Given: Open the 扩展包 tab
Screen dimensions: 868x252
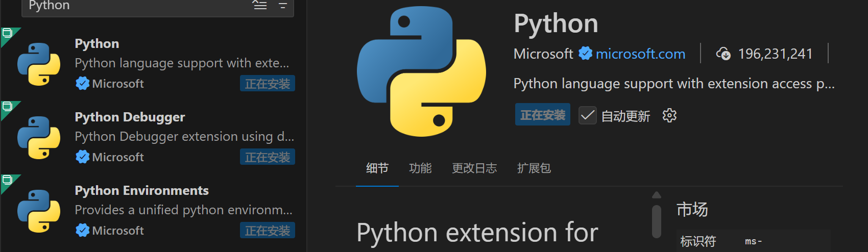Looking at the screenshot, I should (534, 168).
